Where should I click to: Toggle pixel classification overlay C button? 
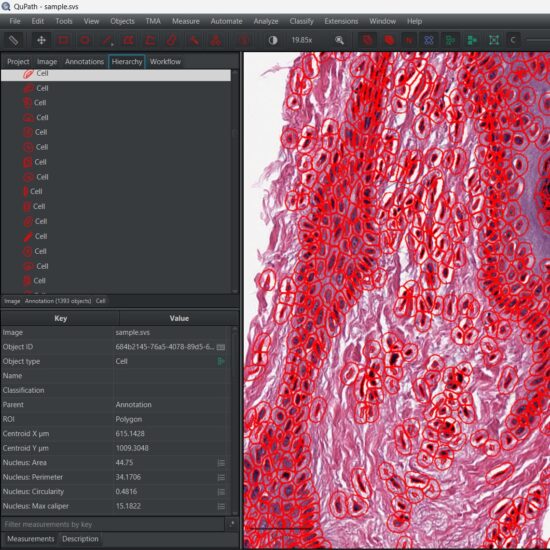(x=513, y=40)
